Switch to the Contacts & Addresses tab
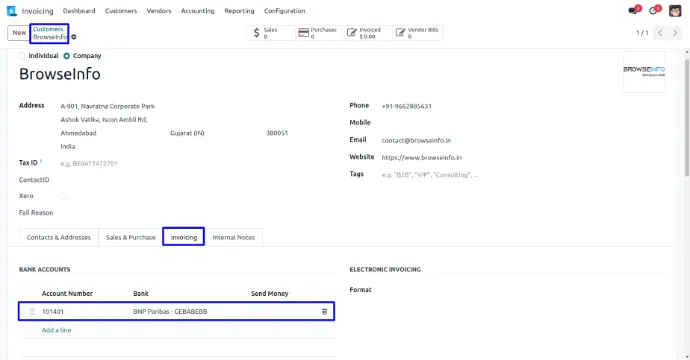 click(x=59, y=237)
